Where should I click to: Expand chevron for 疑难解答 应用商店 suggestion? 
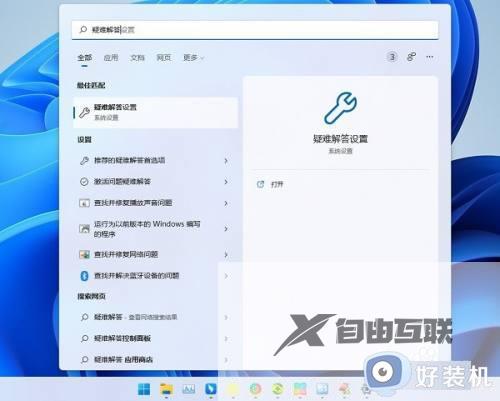[226, 360]
